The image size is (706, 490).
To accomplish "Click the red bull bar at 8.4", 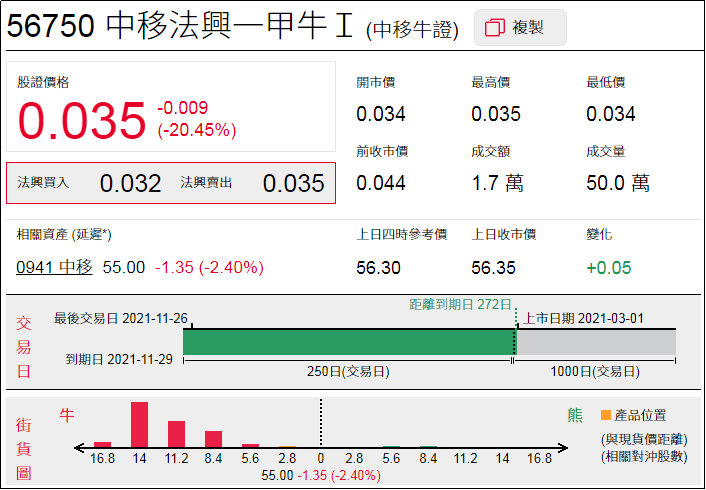I will (213, 439).
